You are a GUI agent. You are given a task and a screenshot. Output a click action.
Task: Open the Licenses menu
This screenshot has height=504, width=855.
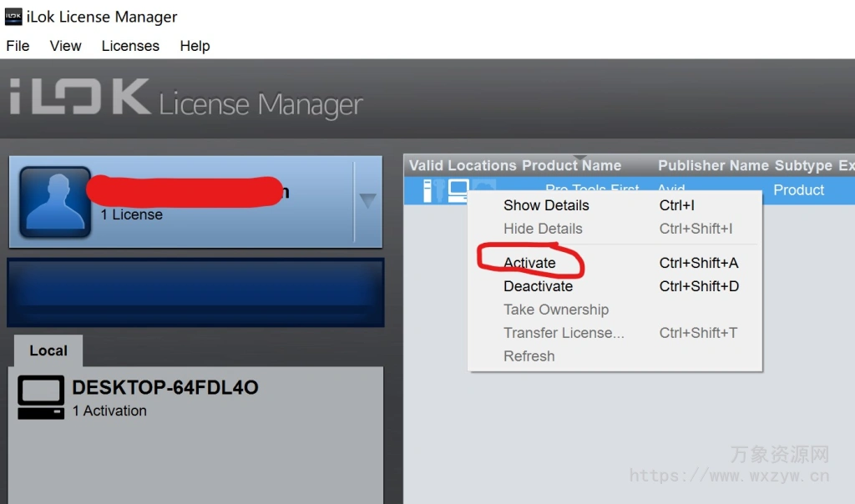coord(130,46)
